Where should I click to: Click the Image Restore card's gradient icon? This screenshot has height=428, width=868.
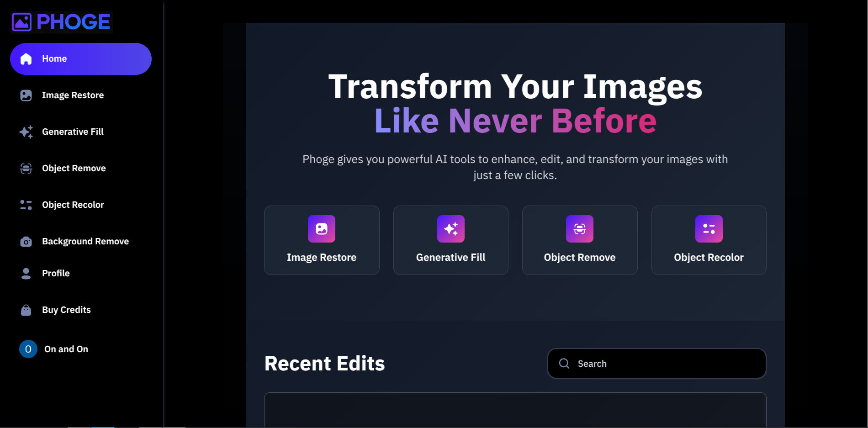click(322, 229)
